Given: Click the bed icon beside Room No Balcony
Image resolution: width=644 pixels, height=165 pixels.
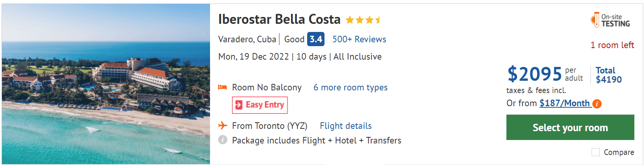Looking at the screenshot, I should pyautogui.click(x=222, y=87).
